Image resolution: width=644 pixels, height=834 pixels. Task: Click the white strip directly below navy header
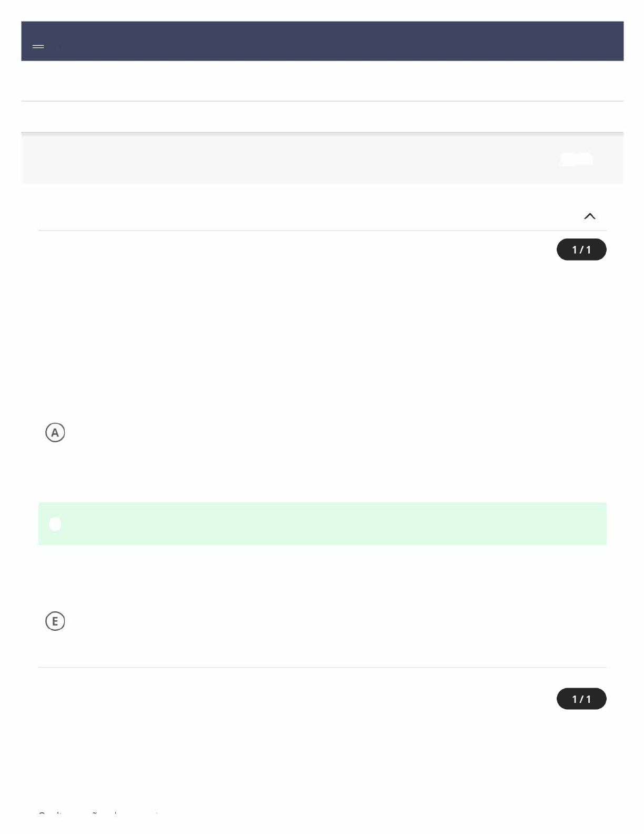click(x=322, y=81)
